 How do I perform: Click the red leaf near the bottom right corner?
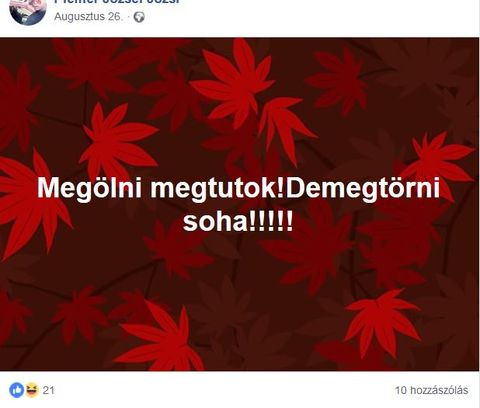383,322
